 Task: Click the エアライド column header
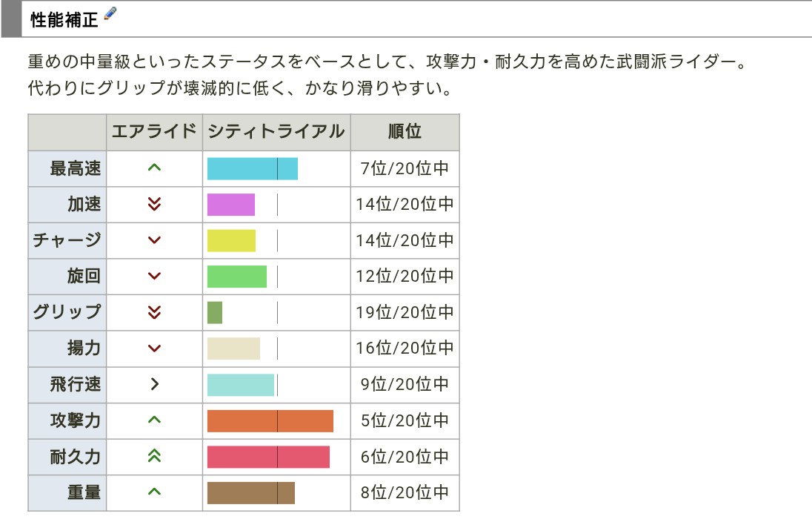(154, 132)
